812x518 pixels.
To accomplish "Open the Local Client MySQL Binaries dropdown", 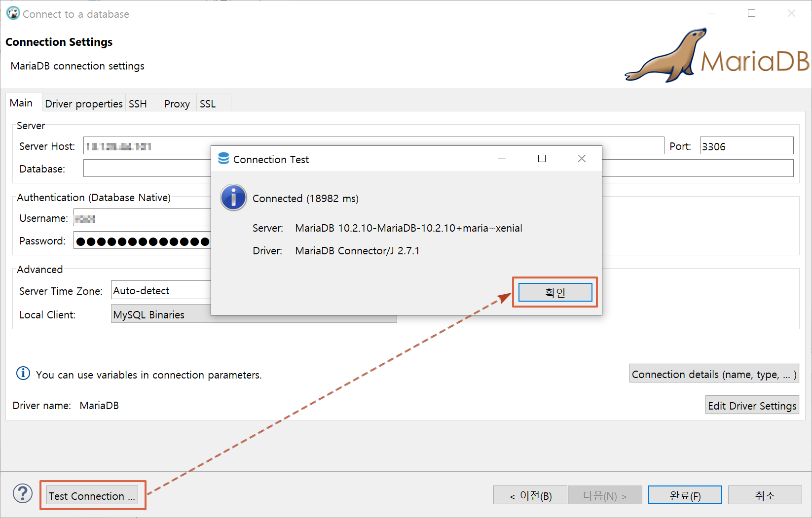I will [x=254, y=314].
